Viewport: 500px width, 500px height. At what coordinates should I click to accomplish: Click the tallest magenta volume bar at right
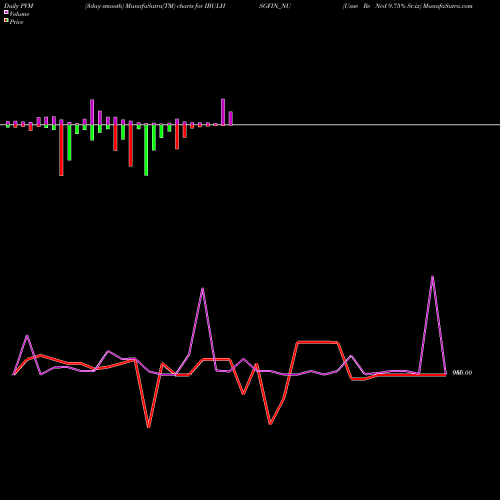tap(223, 112)
